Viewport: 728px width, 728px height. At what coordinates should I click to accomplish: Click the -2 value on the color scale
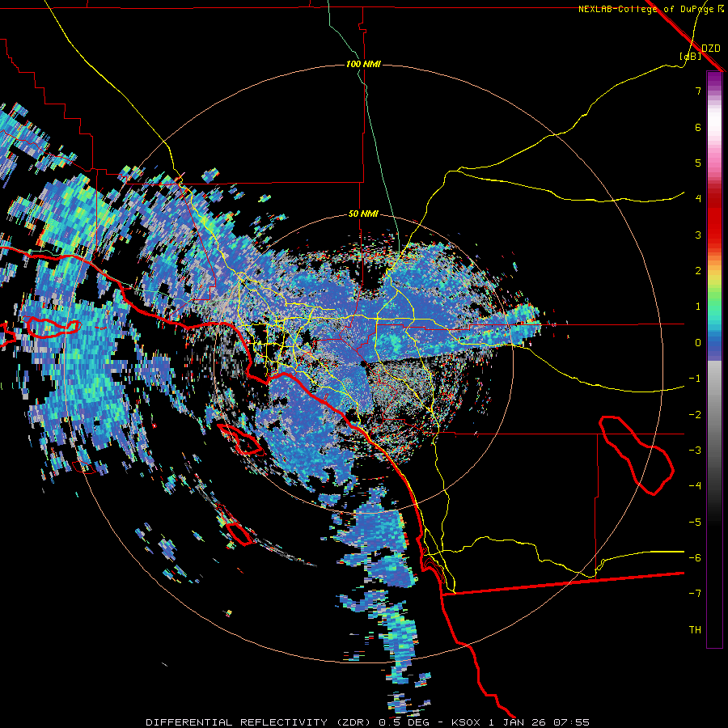point(695,415)
